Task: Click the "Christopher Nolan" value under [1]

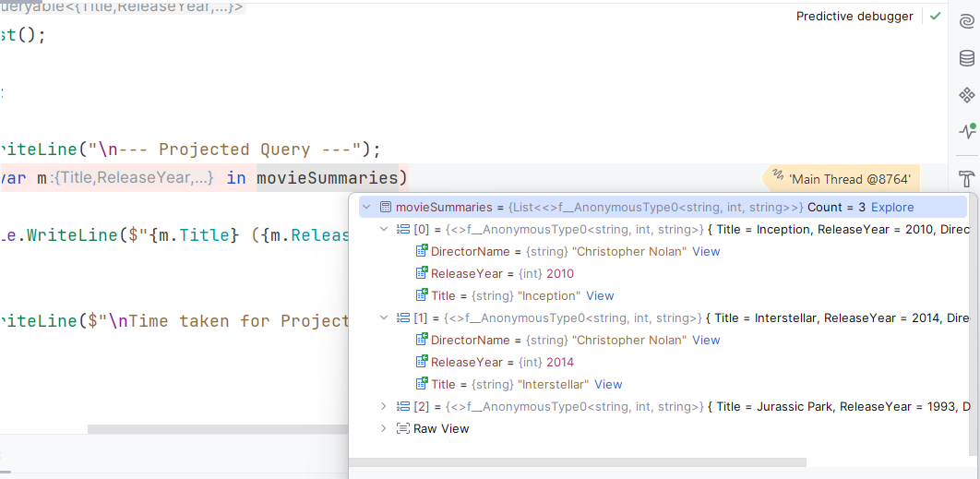Action: click(x=630, y=341)
